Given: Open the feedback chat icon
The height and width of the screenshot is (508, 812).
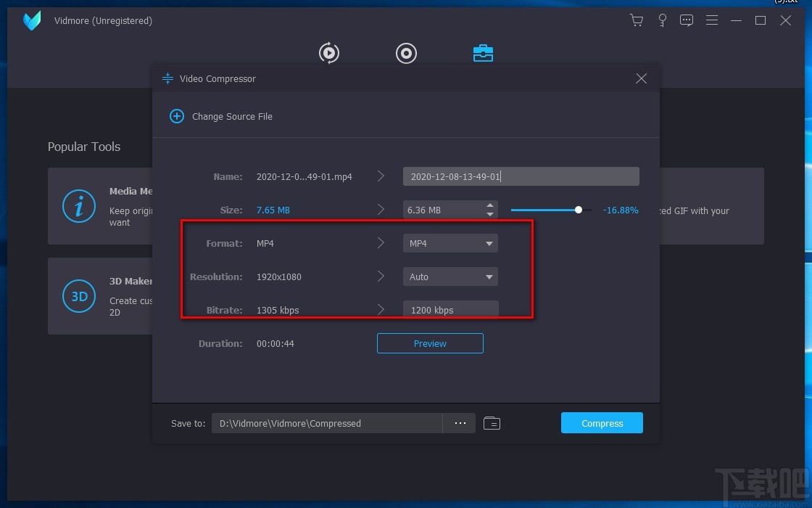Looking at the screenshot, I should (686, 20).
